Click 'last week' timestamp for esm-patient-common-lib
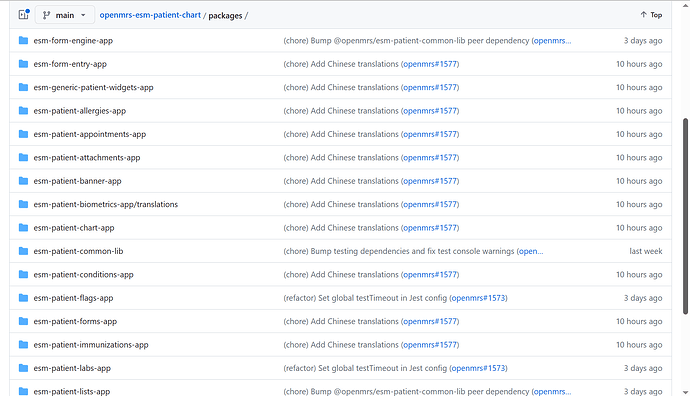This screenshot has width=690, height=396. click(x=646, y=251)
